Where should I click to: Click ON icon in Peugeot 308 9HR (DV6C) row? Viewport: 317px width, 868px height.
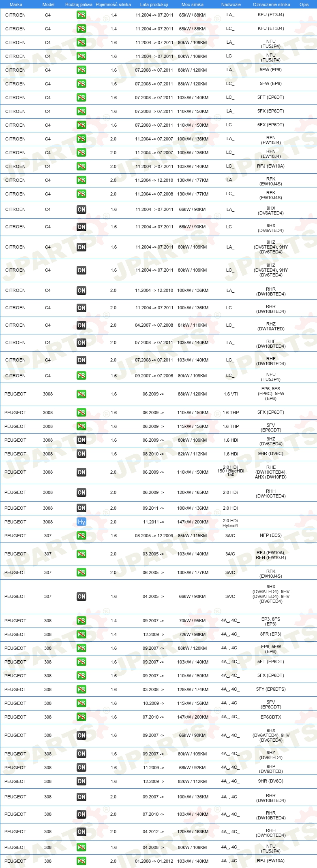[81, 781]
